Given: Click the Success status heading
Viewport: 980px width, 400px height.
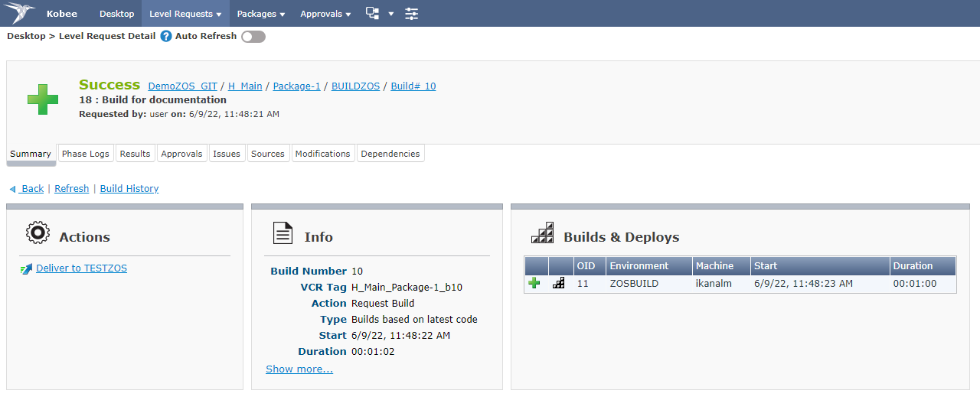Looking at the screenshot, I should (109, 85).
